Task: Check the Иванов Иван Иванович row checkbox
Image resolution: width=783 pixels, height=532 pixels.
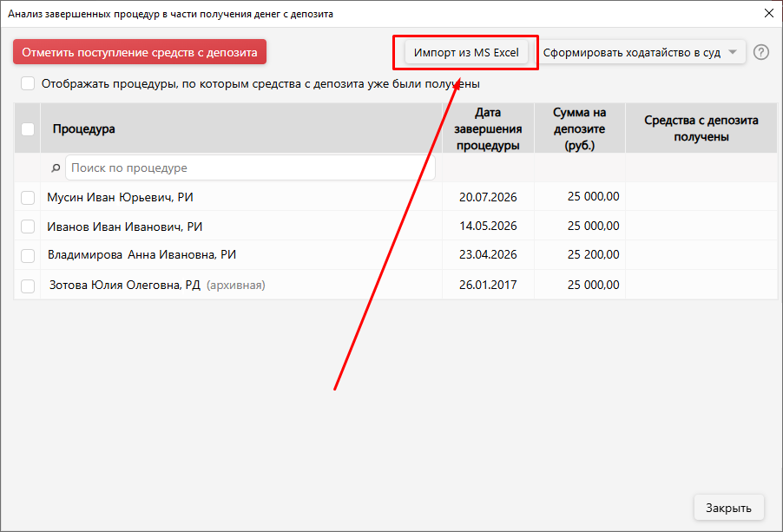Action: coord(28,227)
